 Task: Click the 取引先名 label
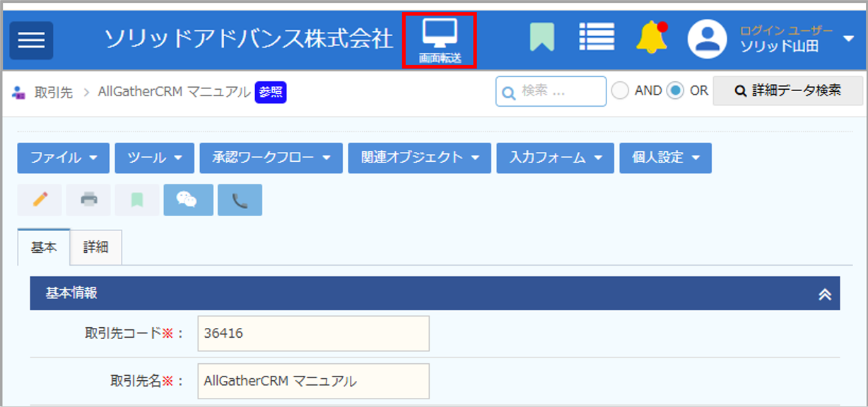point(147,381)
